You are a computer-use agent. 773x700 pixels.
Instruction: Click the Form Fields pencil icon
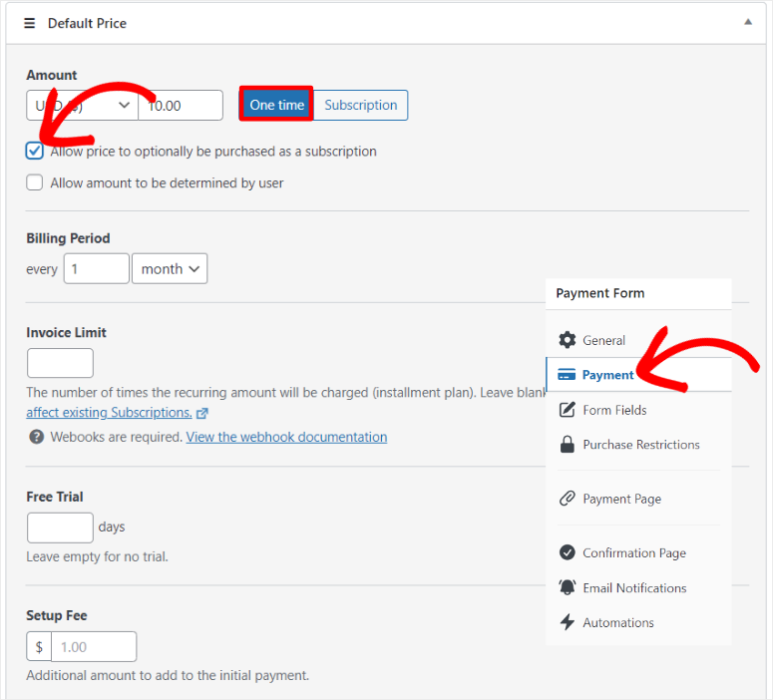[x=568, y=410]
